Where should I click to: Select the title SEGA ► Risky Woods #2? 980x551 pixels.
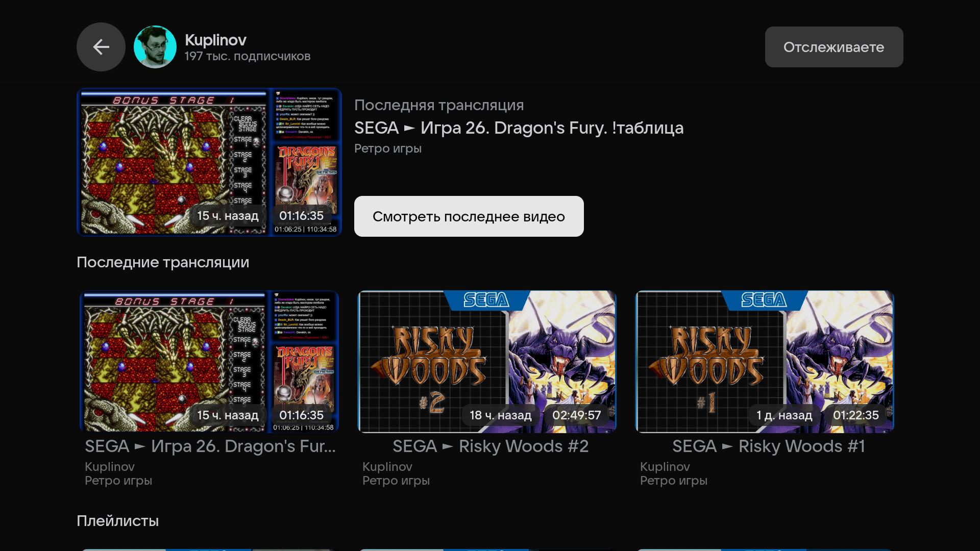coord(491,446)
